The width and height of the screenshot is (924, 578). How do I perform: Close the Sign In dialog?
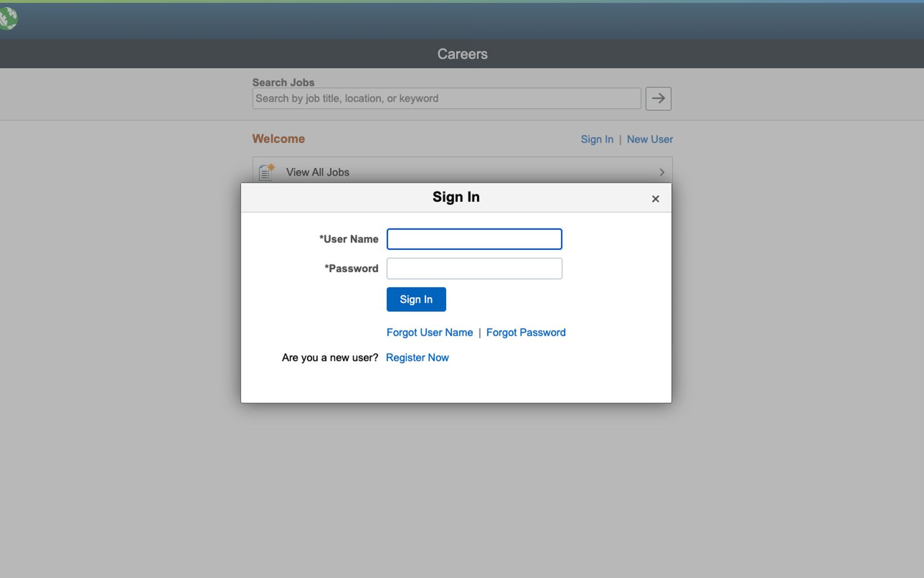click(655, 198)
